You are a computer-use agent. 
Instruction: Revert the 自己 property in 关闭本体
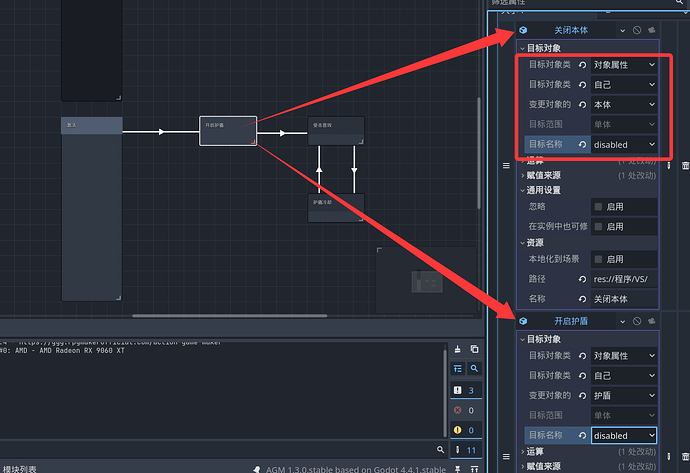click(x=582, y=85)
